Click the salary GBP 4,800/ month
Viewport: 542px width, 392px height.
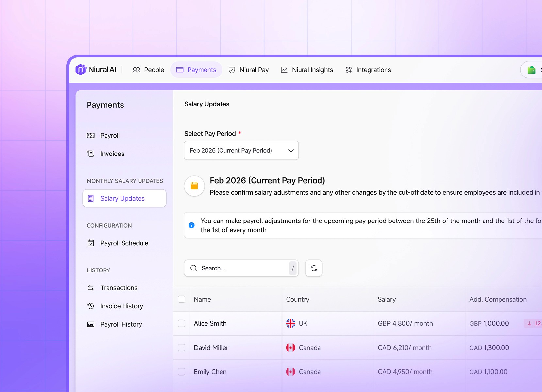click(405, 323)
